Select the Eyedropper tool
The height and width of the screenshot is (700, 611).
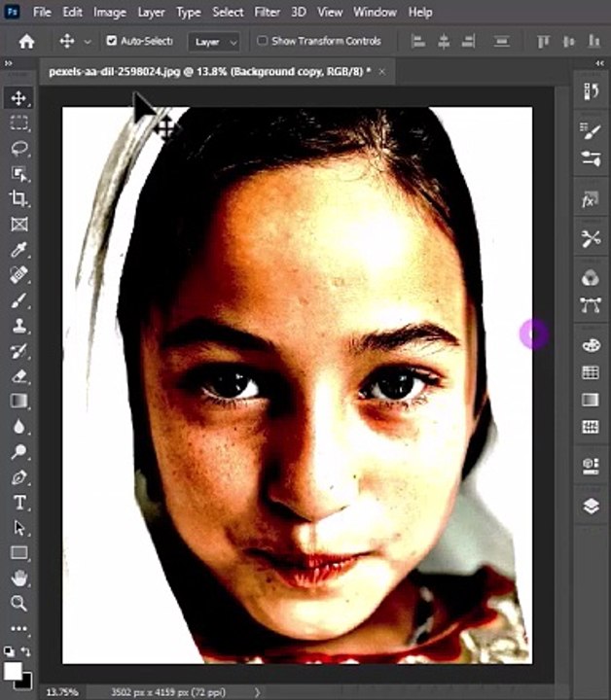click(18, 250)
